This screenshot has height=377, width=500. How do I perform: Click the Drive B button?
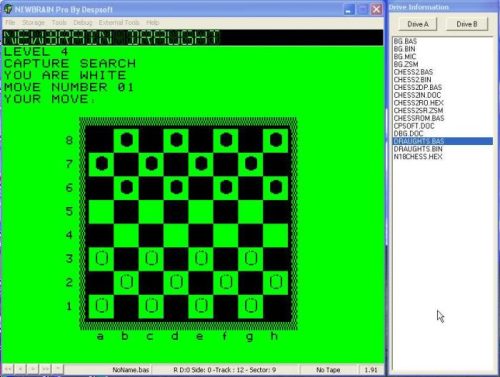467,24
